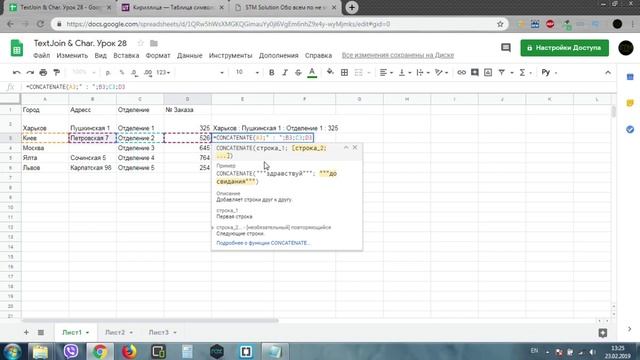
Task: Open Calendar side panel
Action: pyautogui.click(x=630, y=77)
